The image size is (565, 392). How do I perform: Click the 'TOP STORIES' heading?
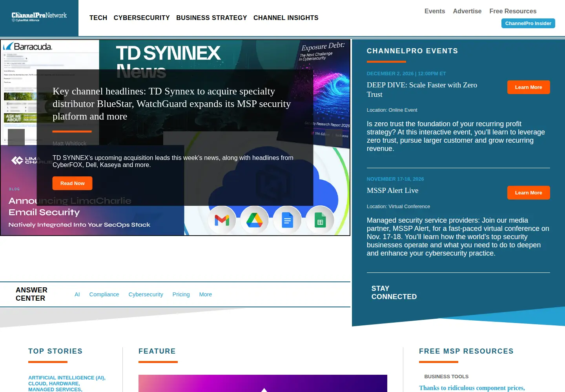pyautogui.click(x=55, y=351)
